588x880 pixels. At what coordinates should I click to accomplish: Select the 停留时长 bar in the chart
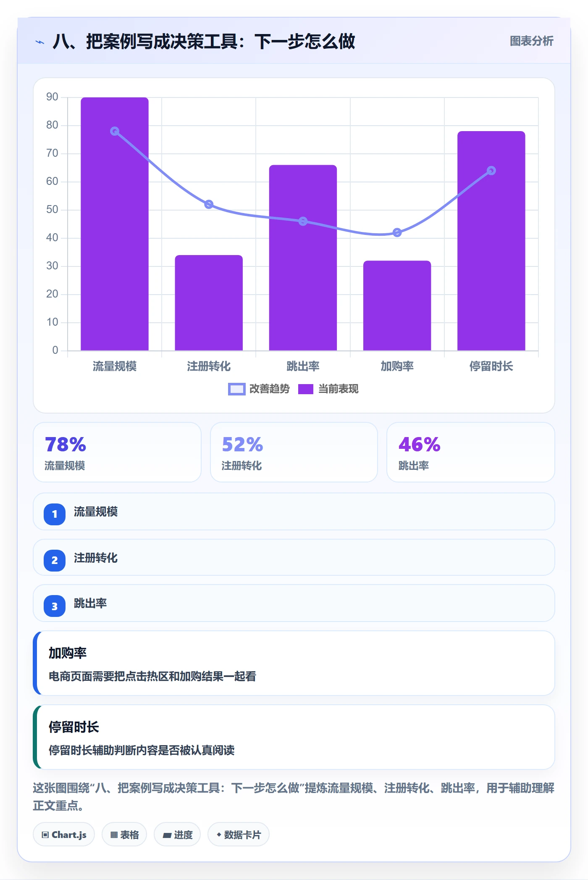point(491,241)
